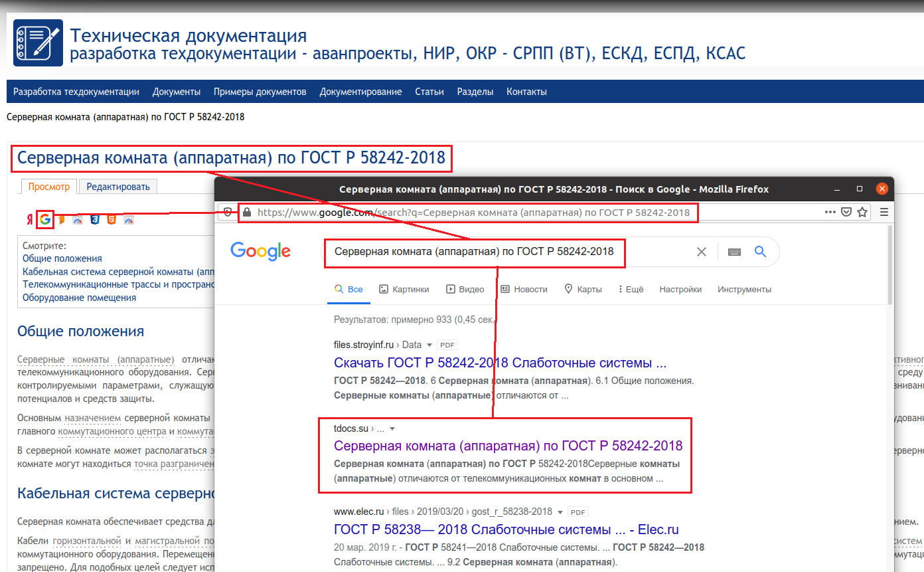Bookmark this page with the star icon
The width and height of the screenshot is (924, 572).
[x=862, y=213]
